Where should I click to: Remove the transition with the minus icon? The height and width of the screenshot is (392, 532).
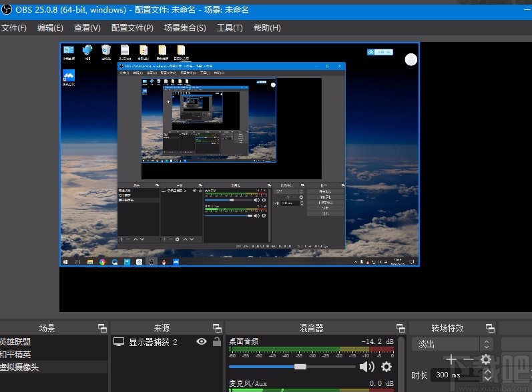pos(468,359)
